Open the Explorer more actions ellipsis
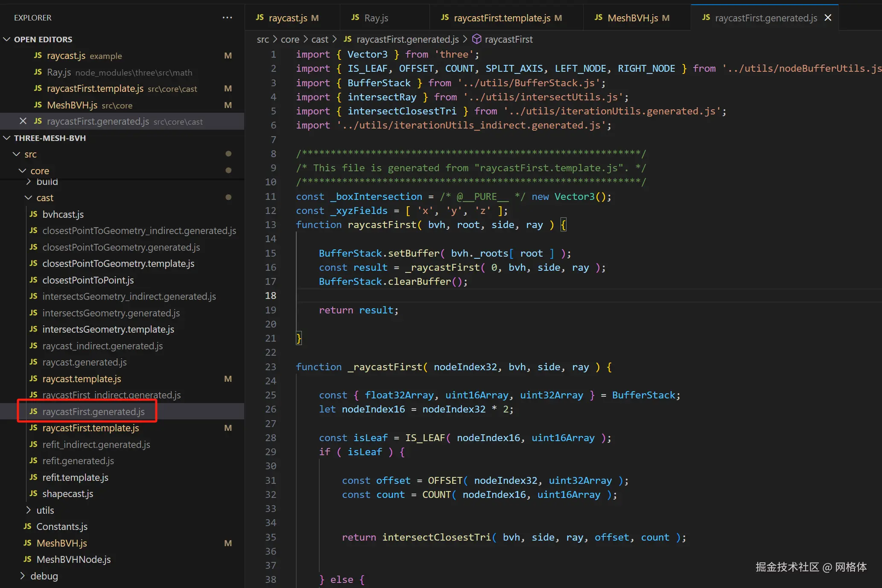882x588 pixels. click(227, 18)
